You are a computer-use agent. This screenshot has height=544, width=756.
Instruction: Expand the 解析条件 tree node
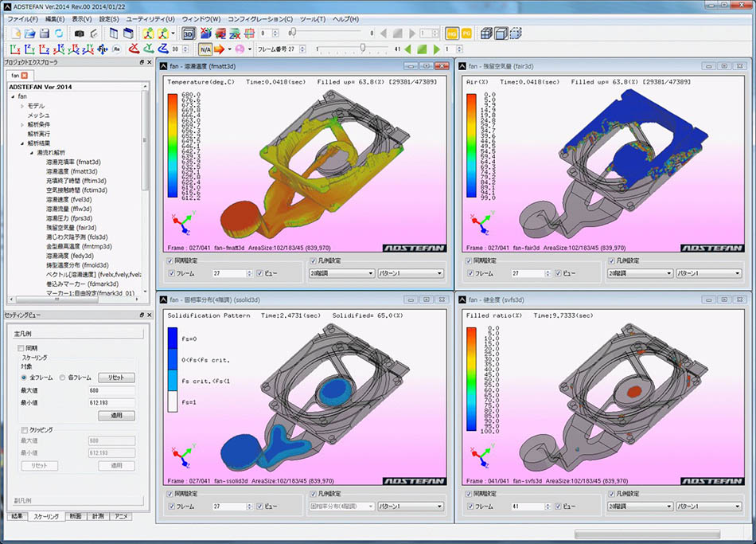22,124
